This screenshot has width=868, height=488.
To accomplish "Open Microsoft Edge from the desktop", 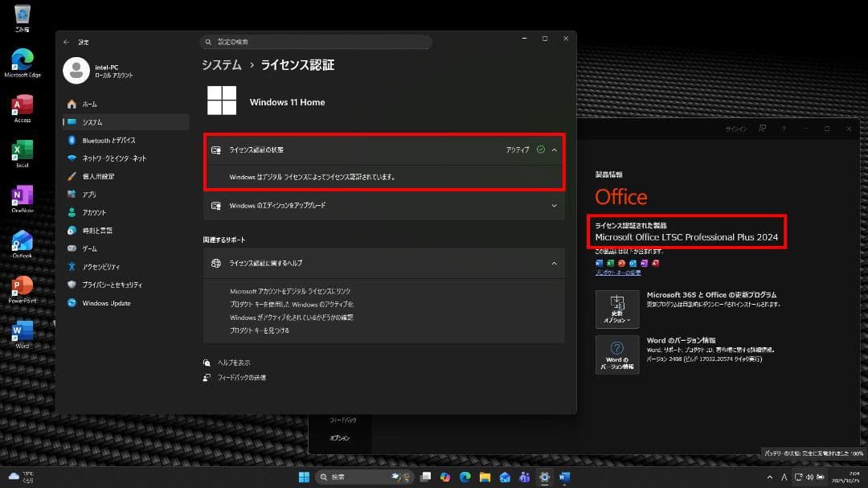I will [22, 59].
